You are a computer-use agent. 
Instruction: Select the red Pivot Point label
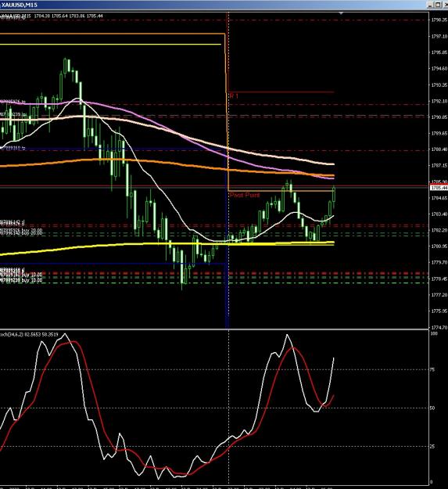(x=245, y=195)
